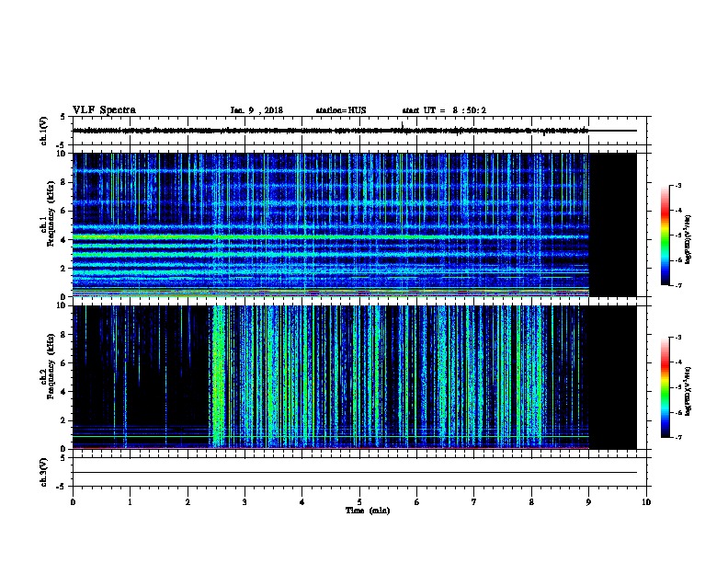Click the ch.1 frequency axis "8" tick label
The height and width of the screenshot is (563, 728).
click(x=64, y=182)
